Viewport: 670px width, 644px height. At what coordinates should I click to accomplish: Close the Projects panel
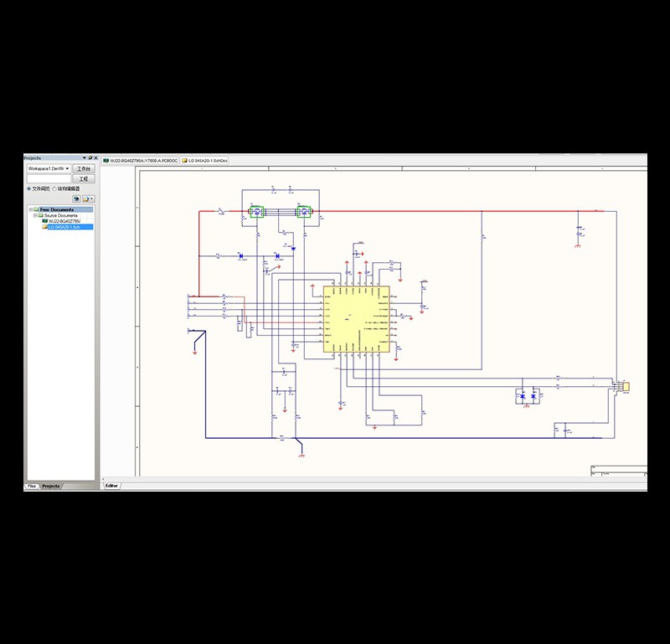(95, 158)
